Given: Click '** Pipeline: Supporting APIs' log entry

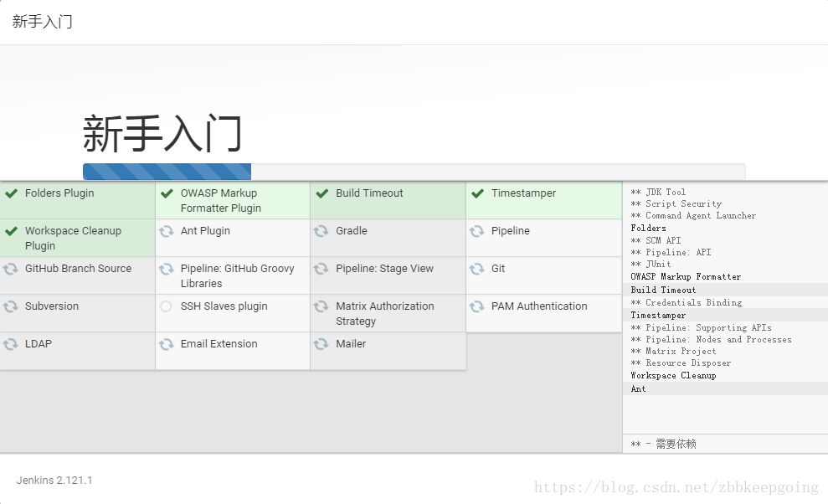Looking at the screenshot, I should tap(702, 327).
